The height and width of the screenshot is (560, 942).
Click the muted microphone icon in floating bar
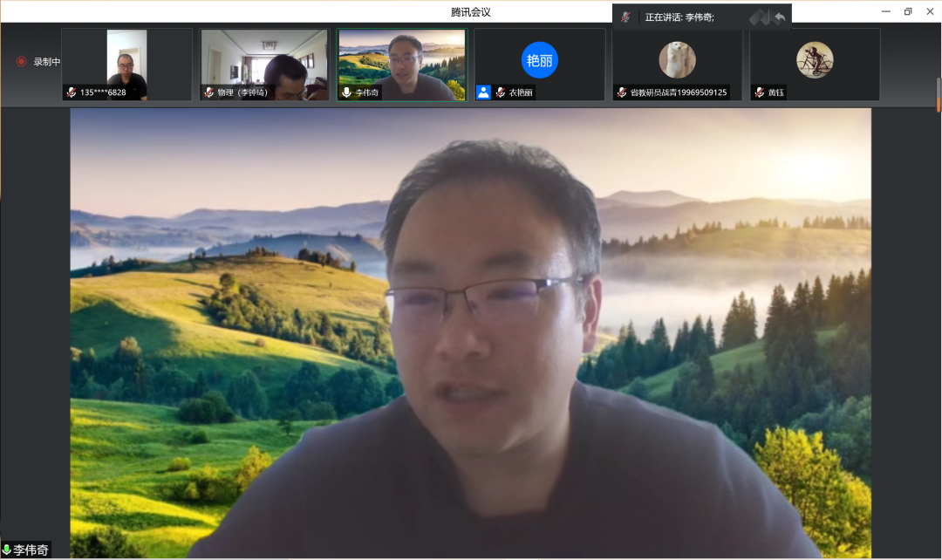[625, 17]
